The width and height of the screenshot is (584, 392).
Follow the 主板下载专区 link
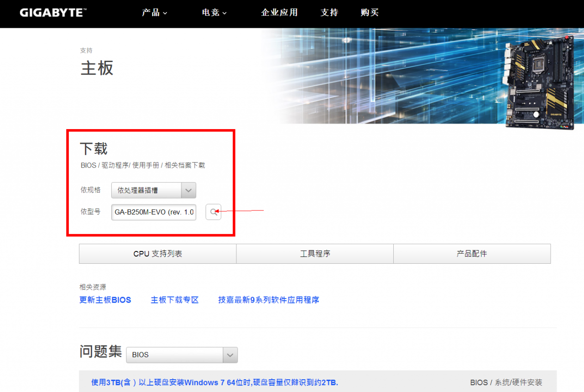coord(175,300)
